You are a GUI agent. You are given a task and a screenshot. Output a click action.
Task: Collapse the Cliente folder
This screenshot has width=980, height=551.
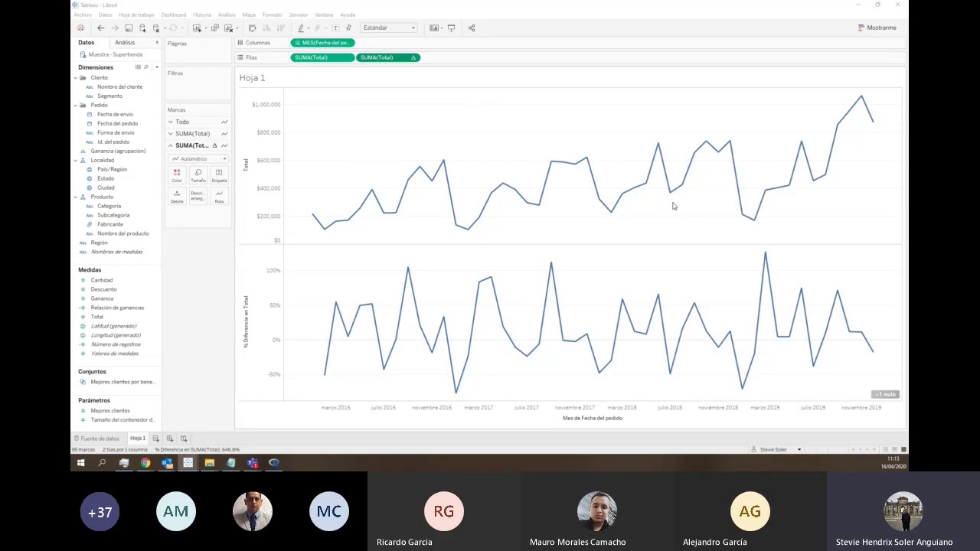76,77
